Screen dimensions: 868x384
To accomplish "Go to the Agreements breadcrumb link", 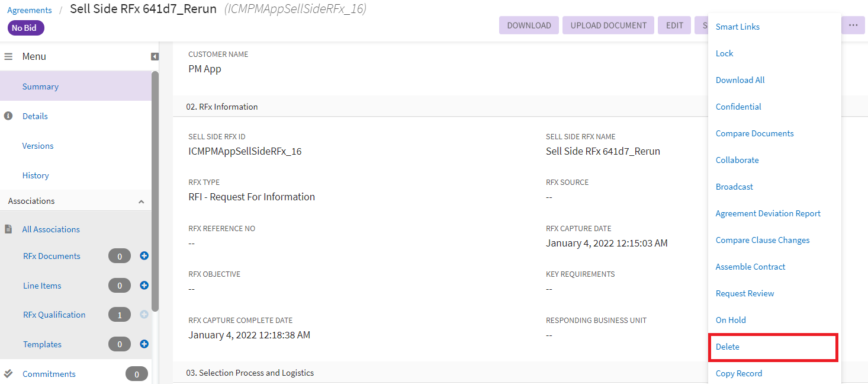I will click(30, 10).
